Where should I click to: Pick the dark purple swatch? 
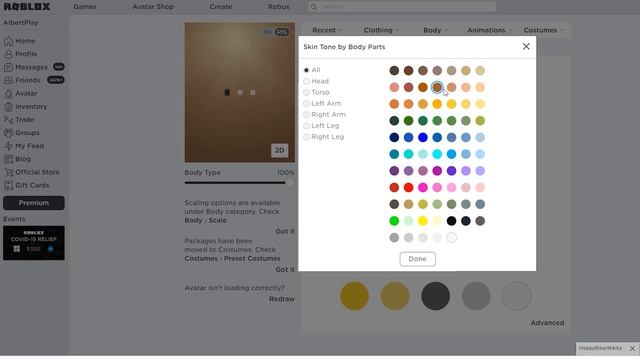[394, 171]
